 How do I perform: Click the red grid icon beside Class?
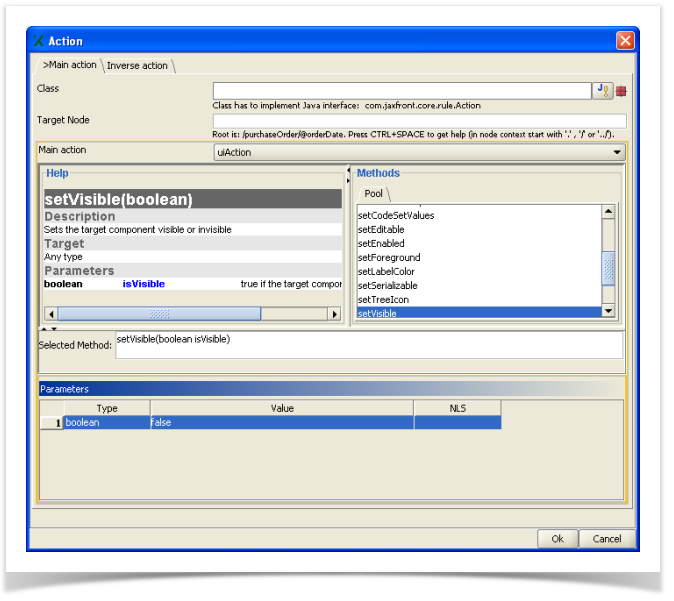coord(621,91)
